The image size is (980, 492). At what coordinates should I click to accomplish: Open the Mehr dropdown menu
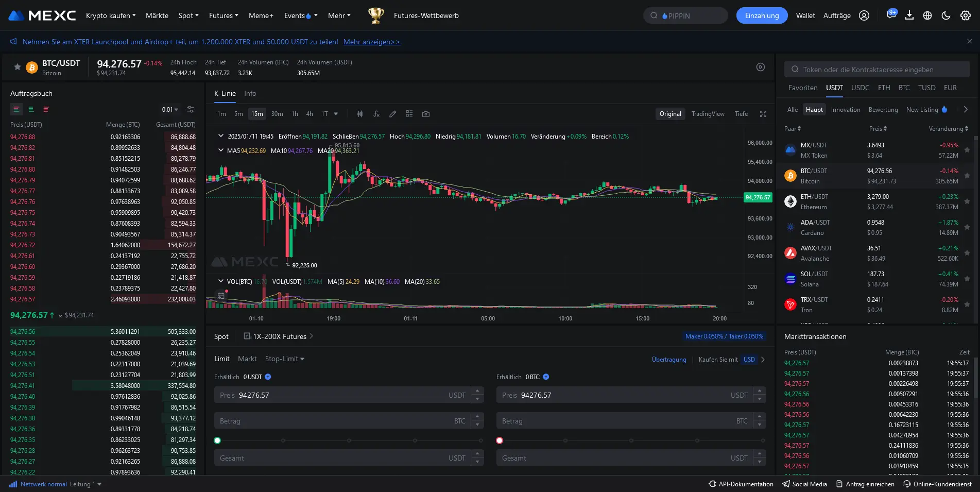tap(339, 15)
